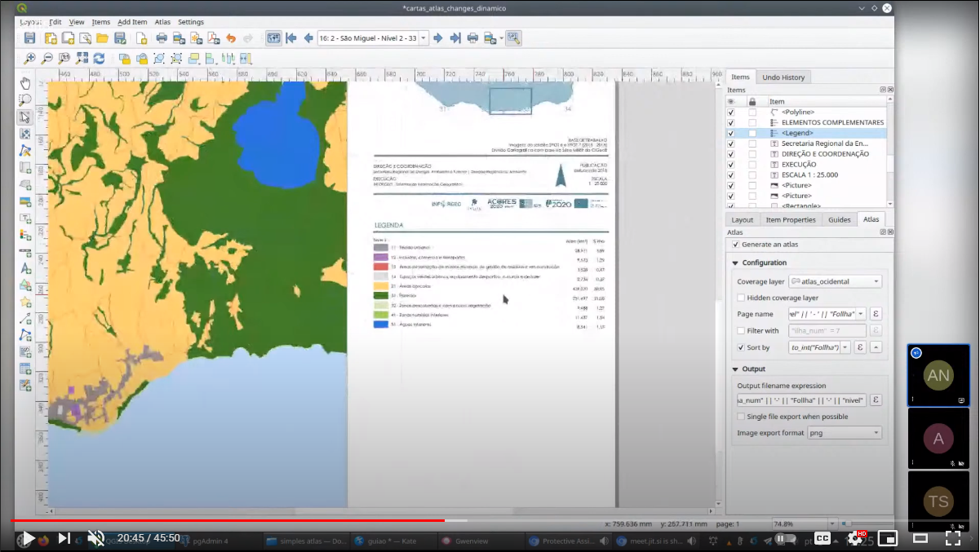Select the Pan Layout tool
The height and width of the screenshot is (552, 980).
25,82
